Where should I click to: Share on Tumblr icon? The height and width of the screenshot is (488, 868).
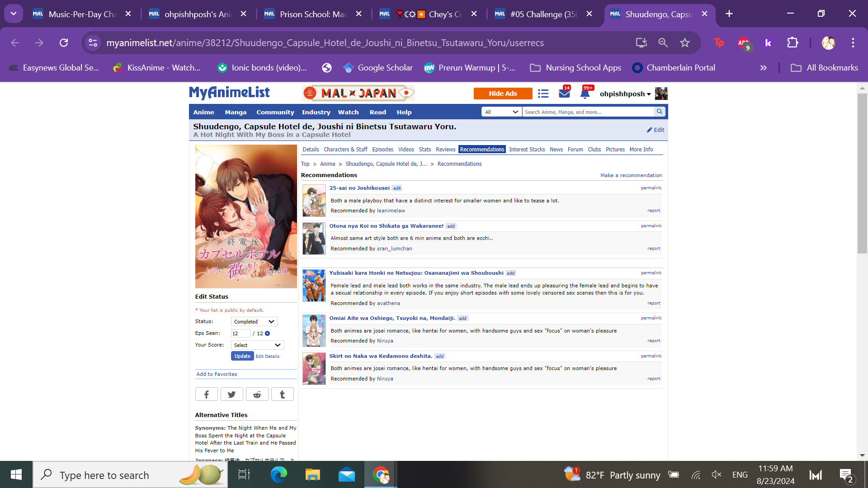[282, 394]
